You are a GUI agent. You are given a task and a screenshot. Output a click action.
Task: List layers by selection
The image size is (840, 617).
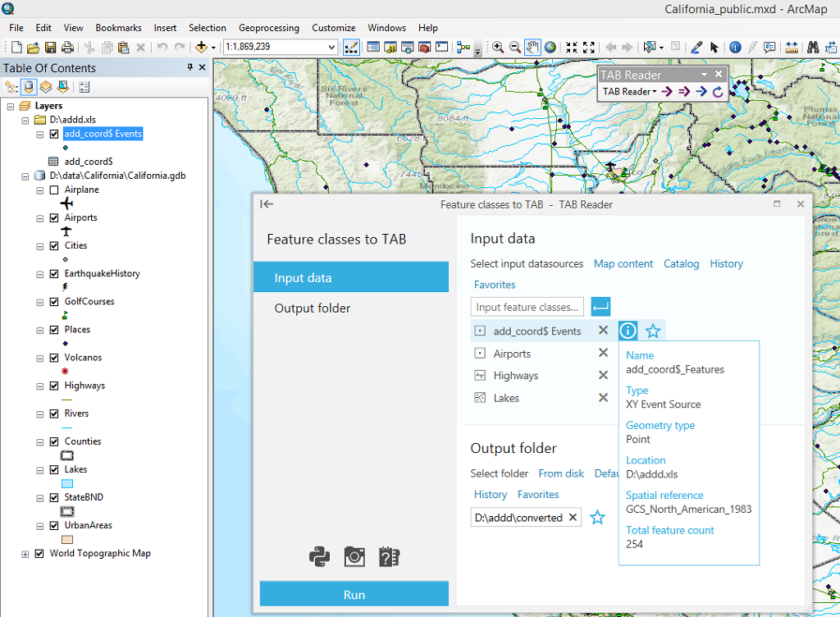[63, 87]
